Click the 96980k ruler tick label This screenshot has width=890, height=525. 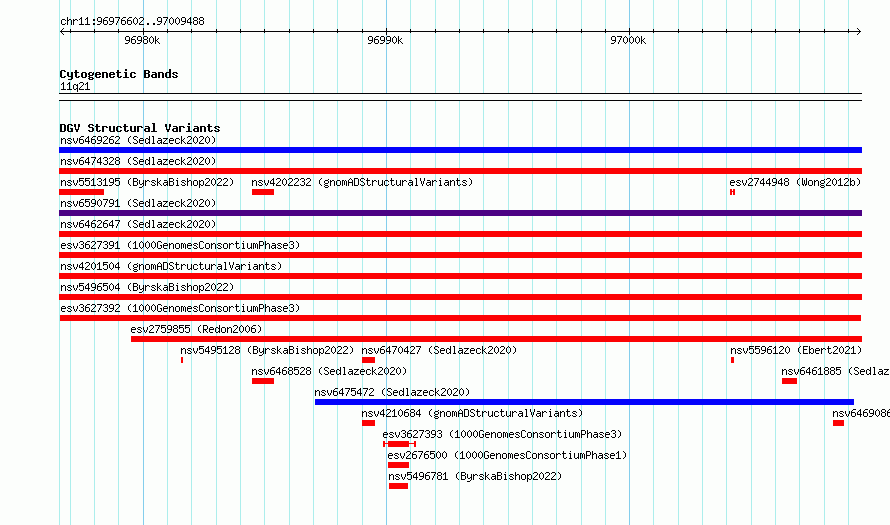click(x=142, y=40)
